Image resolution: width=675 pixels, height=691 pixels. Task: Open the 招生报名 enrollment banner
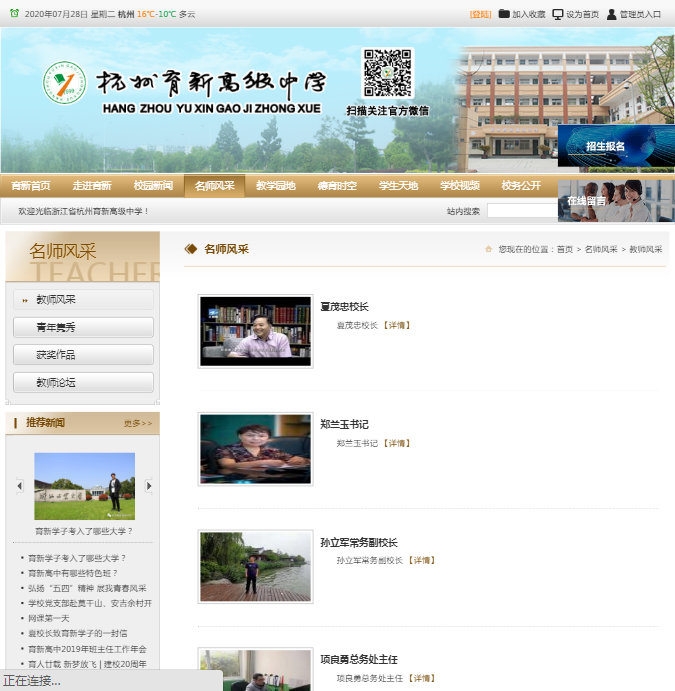click(x=616, y=146)
